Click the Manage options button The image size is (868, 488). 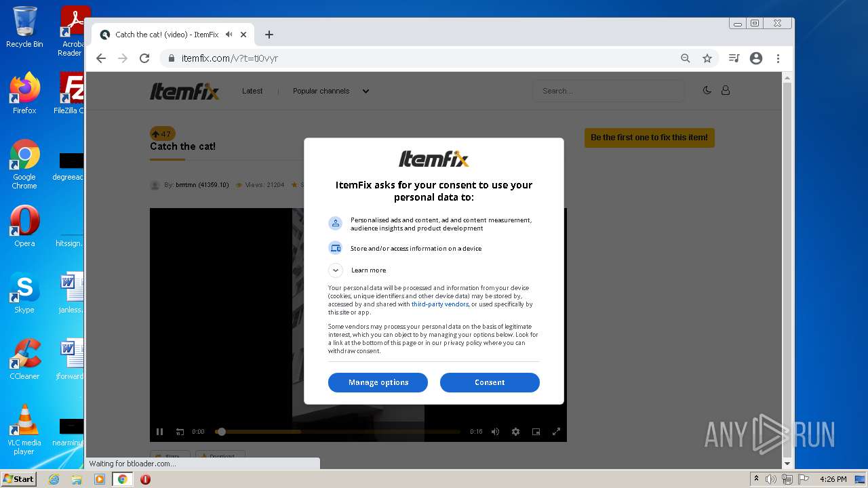point(378,382)
